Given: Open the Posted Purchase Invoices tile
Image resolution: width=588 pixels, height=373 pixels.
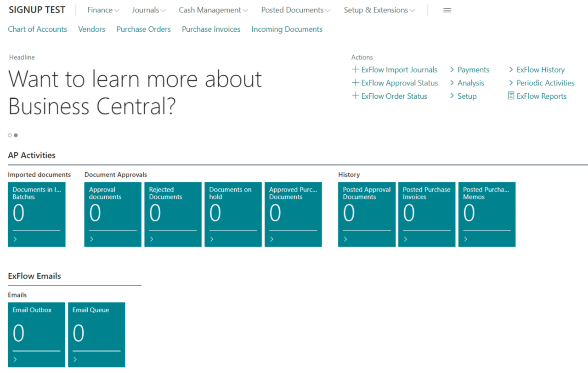Looking at the screenshot, I should 427,215.
